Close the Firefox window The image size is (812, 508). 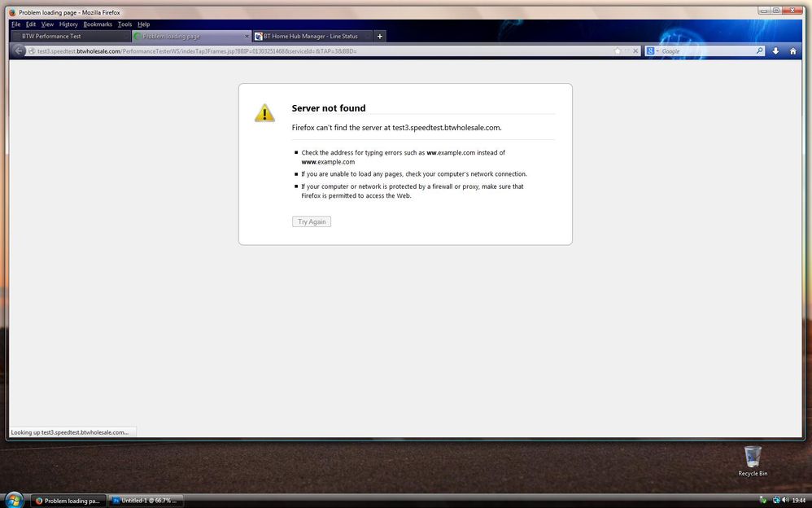pos(792,11)
